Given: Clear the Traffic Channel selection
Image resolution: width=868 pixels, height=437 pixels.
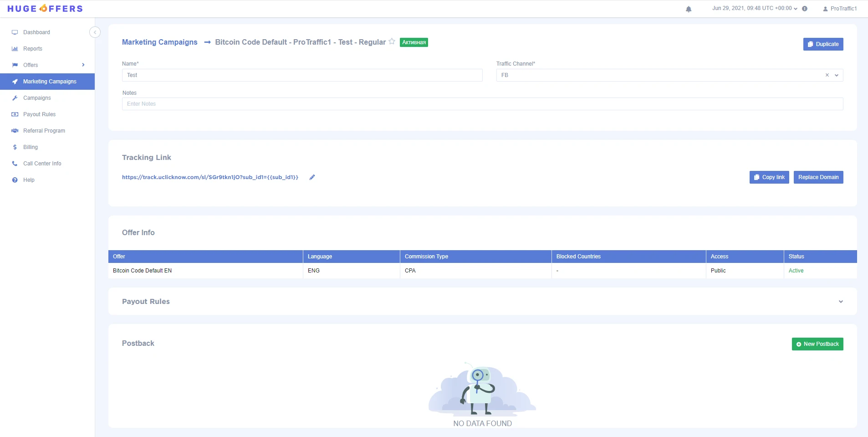Looking at the screenshot, I should click(827, 75).
